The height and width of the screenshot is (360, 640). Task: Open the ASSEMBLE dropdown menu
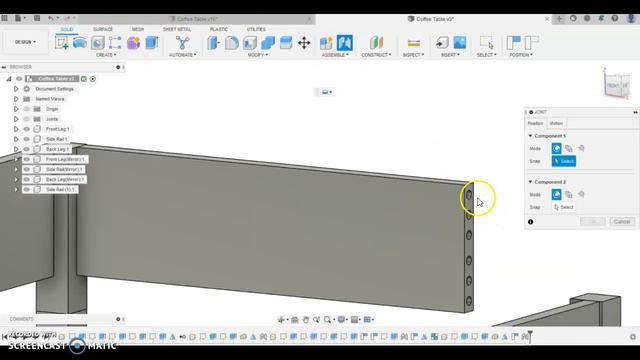tap(336, 55)
